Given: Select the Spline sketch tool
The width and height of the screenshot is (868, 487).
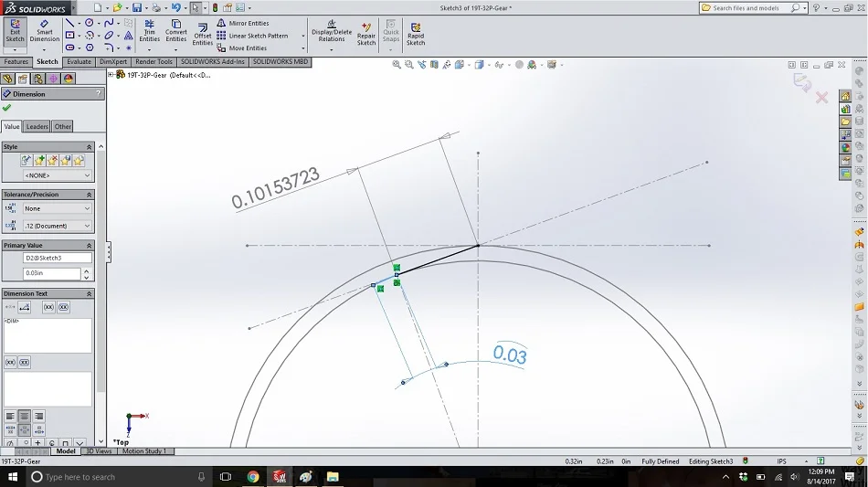Looking at the screenshot, I should 109,23.
